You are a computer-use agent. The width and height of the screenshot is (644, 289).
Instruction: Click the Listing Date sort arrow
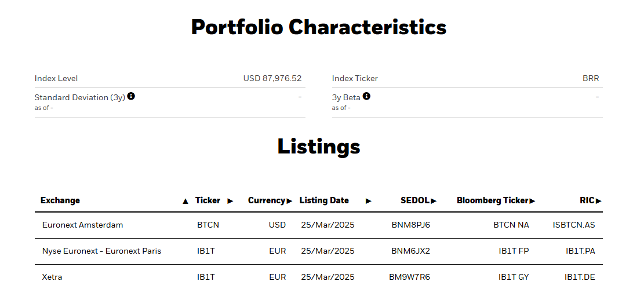click(x=368, y=201)
